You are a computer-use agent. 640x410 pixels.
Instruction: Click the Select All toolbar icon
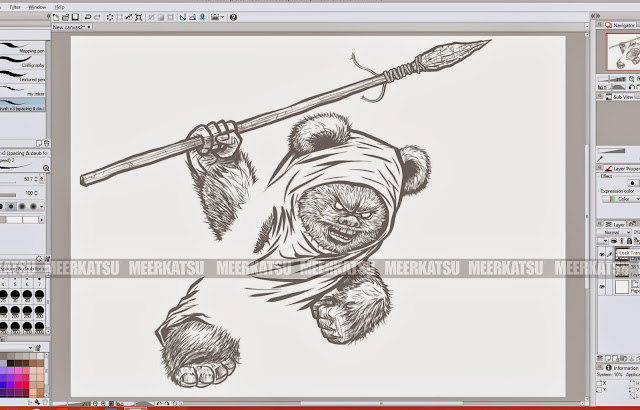[151, 17]
